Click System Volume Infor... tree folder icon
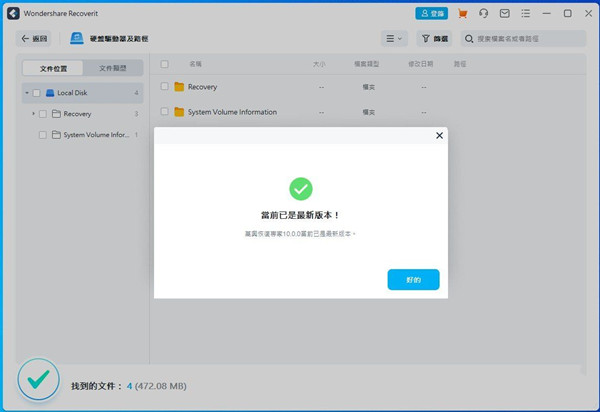600x412 pixels. click(x=56, y=135)
